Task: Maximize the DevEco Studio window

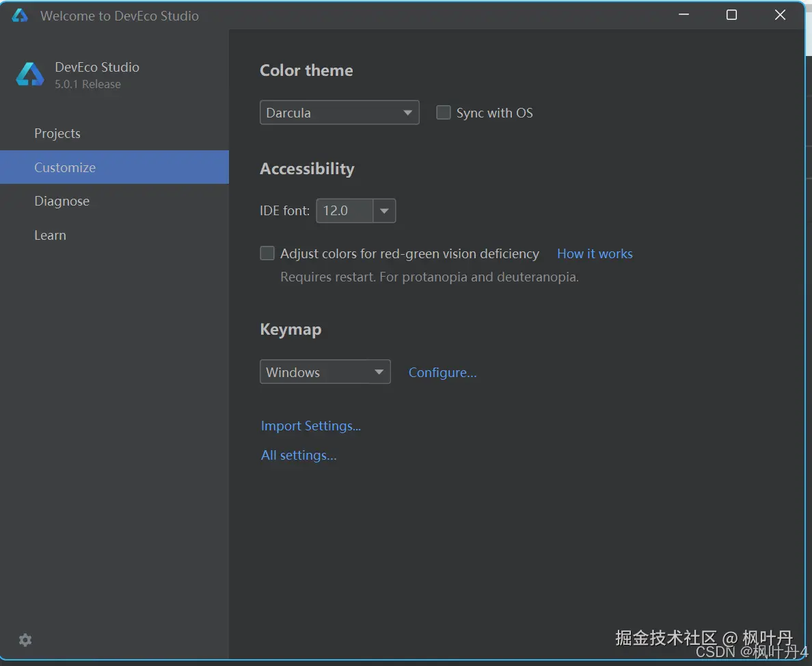Action: tap(731, 15)
